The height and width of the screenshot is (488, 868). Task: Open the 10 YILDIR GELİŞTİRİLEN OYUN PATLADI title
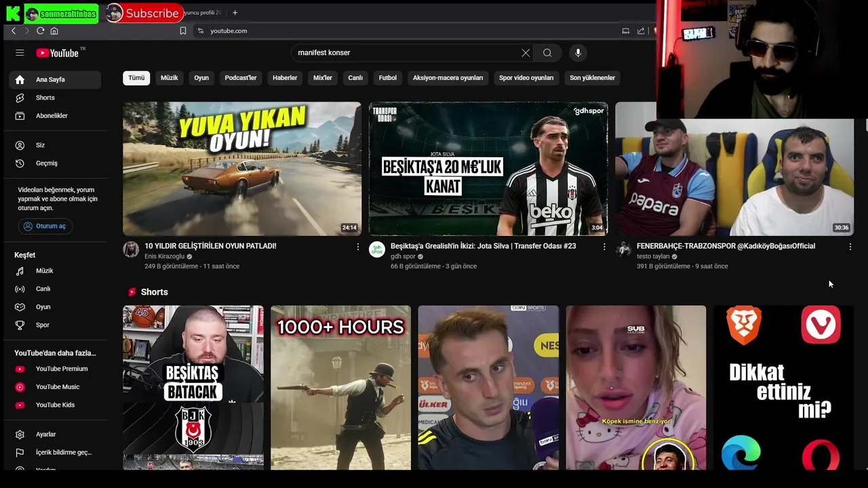pos(210,246)
